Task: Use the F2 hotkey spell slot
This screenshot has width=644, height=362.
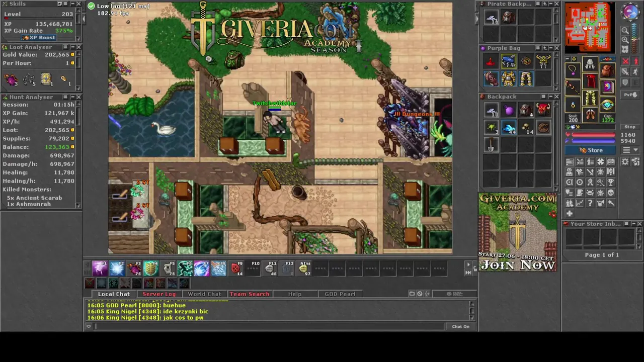Action: [x=117, y=269]
